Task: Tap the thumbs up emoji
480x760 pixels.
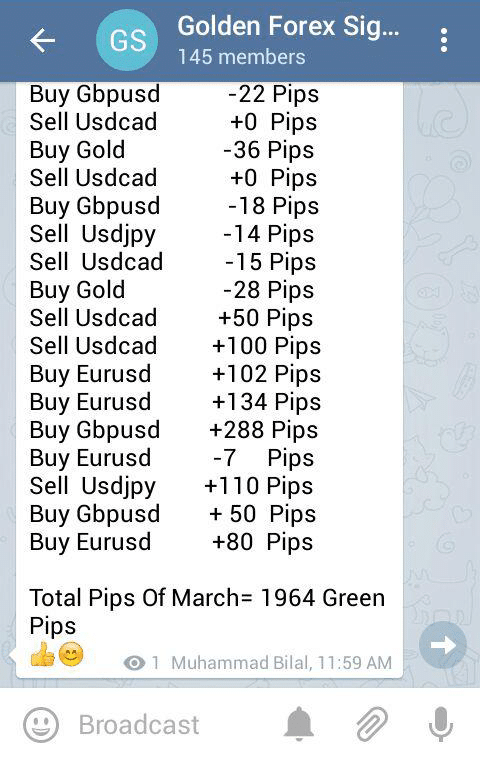Action: [43, 654]
